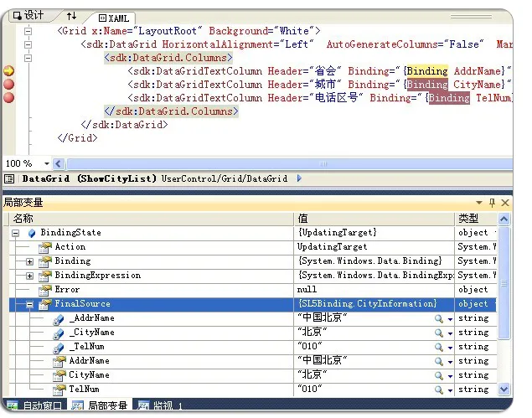The height and width of the screenshot is (418, 532).
Task: Click UserControl/Grid/DataGrid breadcrumb path
Action: [225, 178]
